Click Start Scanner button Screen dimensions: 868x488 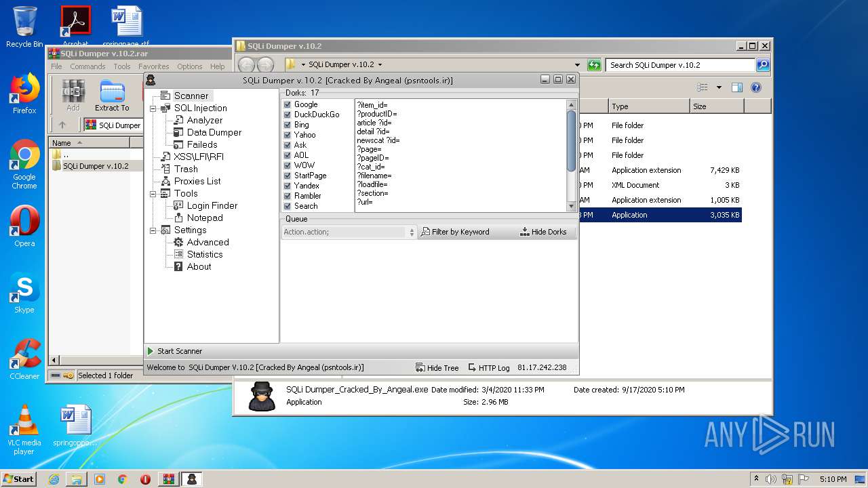tap(175, 351)
